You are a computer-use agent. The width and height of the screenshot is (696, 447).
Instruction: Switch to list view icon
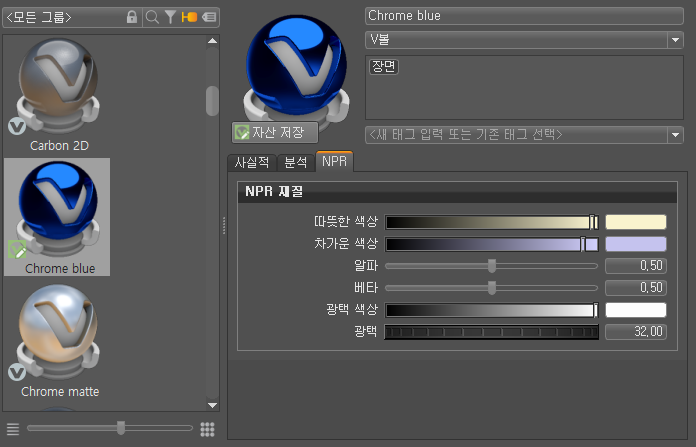pos(13,429)
